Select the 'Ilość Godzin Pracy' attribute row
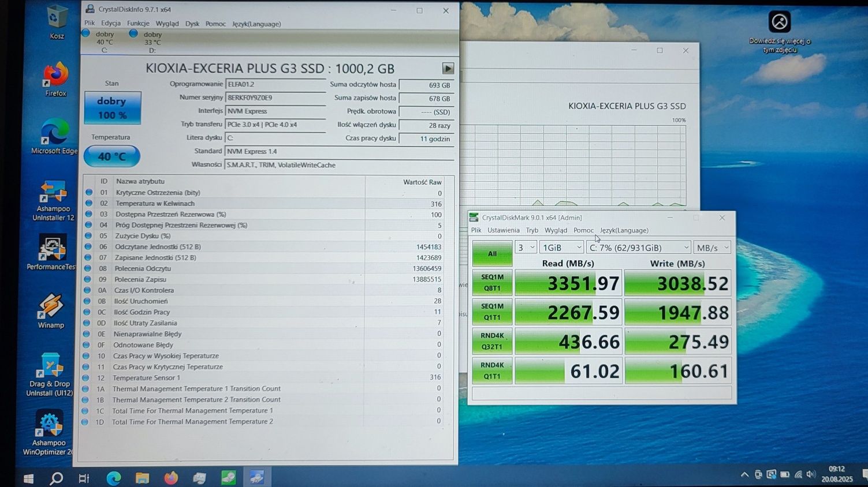 (x=263, y=312)
